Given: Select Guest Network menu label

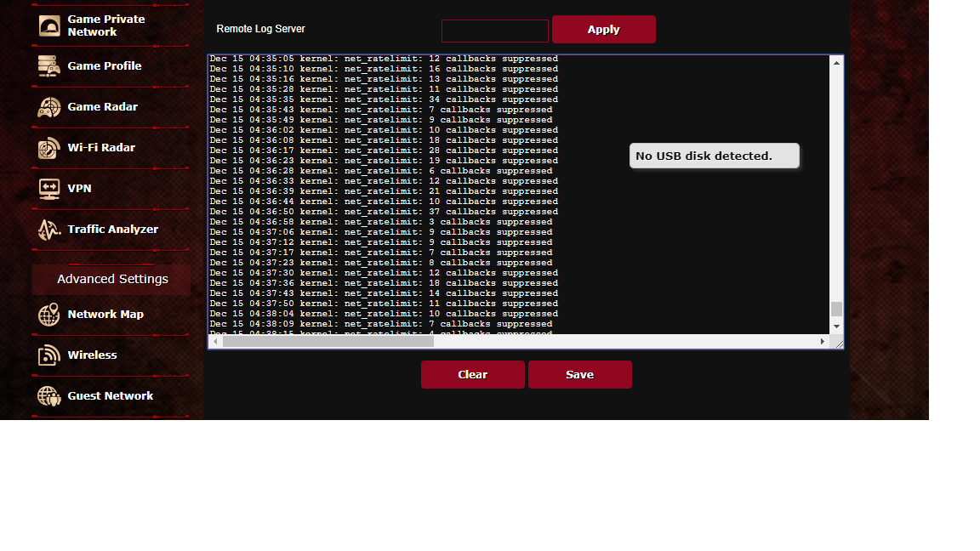Looking at the screenshot, I should (110, 395).
